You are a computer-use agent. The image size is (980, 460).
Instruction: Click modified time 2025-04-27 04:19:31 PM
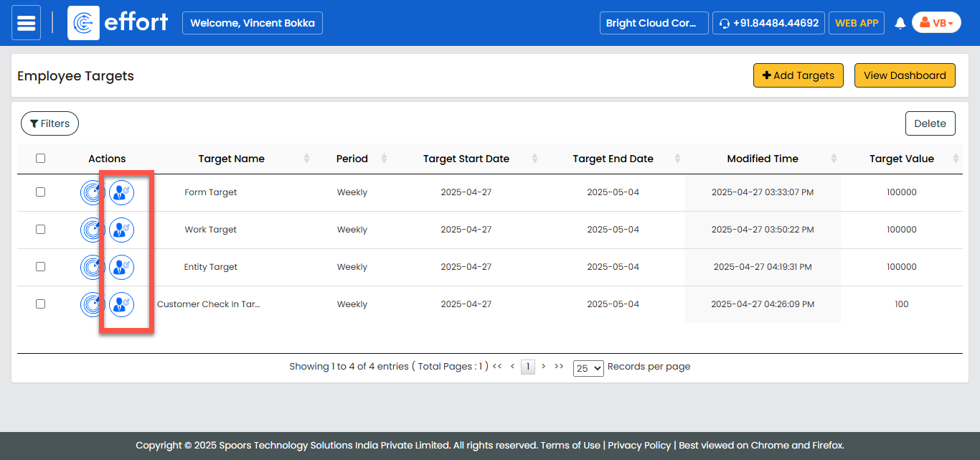(763, 267)
